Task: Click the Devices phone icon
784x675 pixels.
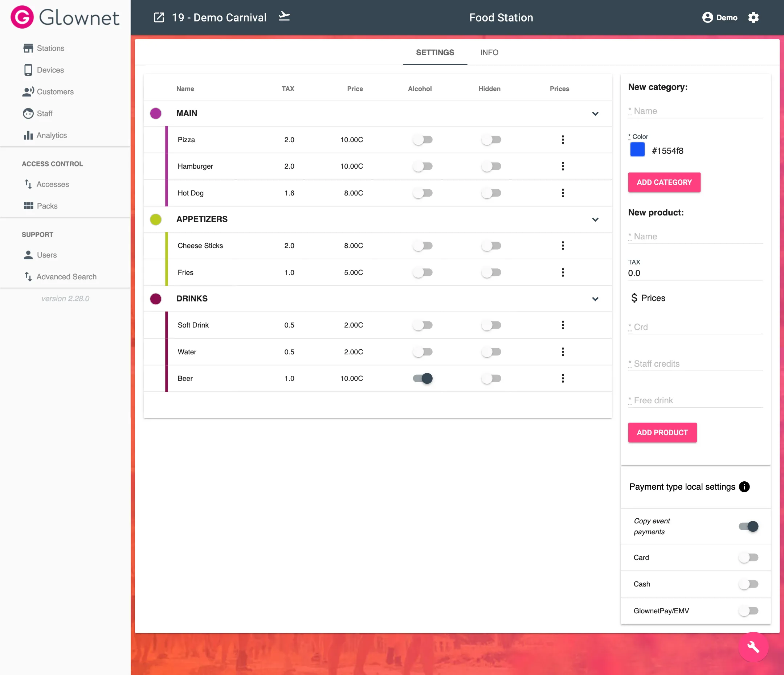Action: coord(28,70)
